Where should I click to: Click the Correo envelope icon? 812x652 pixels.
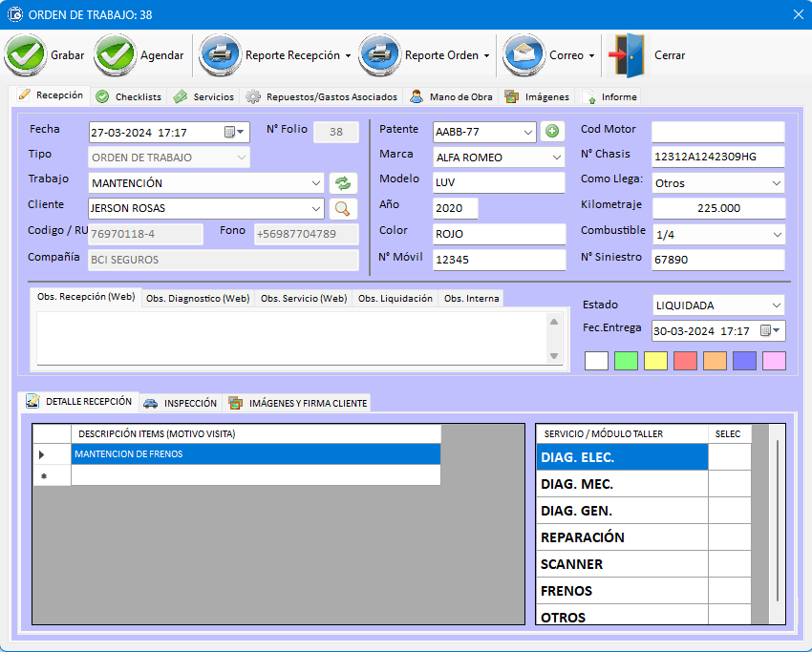click(x=524, y=55)
